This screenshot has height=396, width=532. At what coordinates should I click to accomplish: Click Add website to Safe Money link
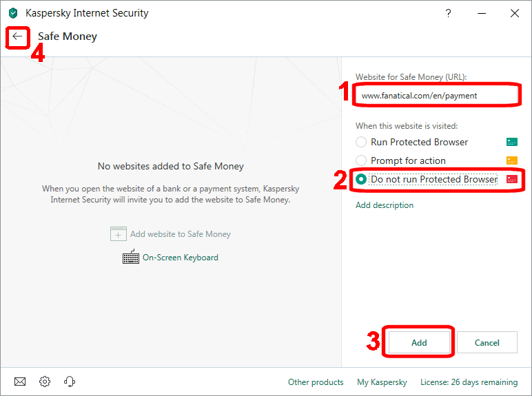pyautogui.click(x=180, y=234)
